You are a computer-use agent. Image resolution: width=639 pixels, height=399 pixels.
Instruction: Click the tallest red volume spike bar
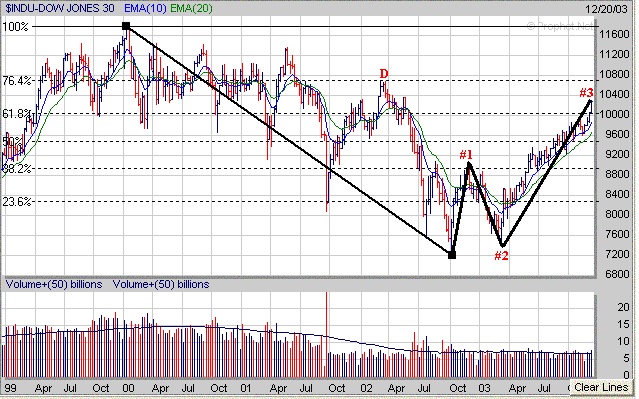coord(326,334)
